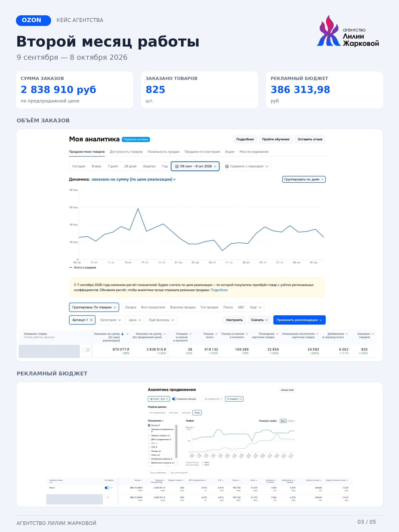Select the Воронка продаж view tab
This screenshot has height=532, width=399.
coord(183,307)
